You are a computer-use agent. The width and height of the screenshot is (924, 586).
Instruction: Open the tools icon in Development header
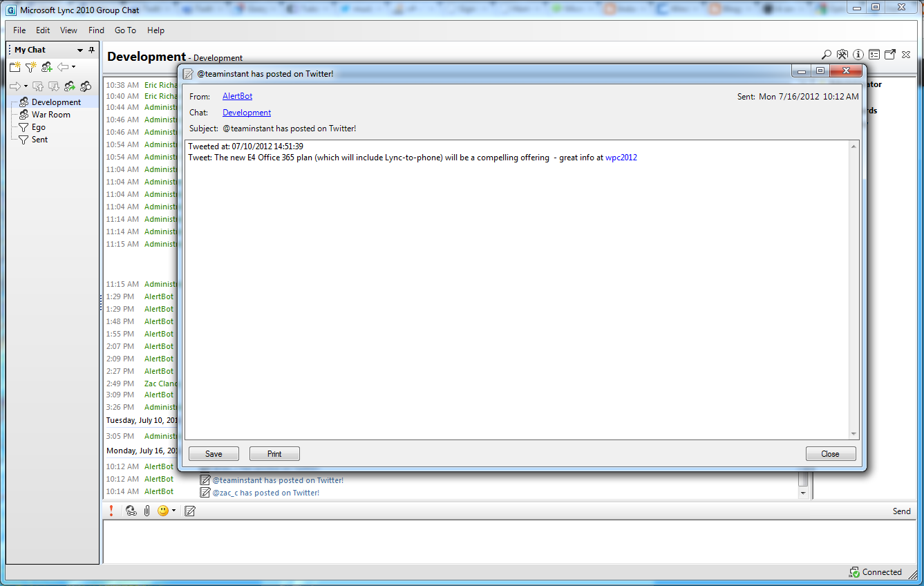click(x=842, y=55)
